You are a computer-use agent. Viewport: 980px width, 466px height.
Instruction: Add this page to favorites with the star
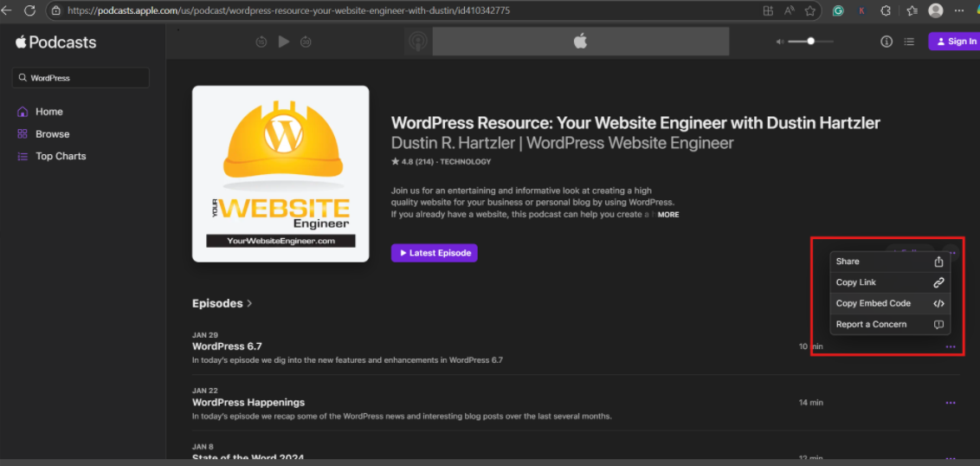coord(810,10)
